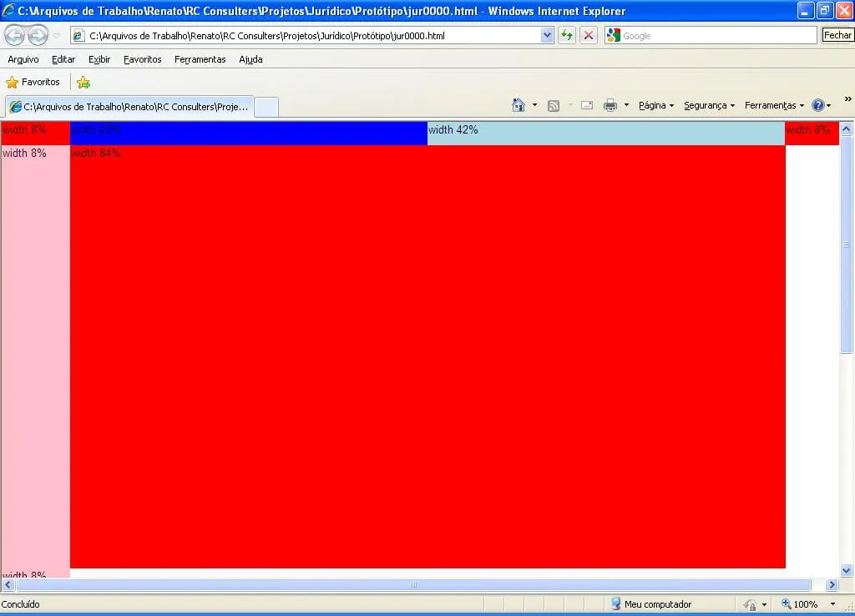Image resolution: width=855 pixels, height=616 pixels.
Task: Click 'width 8%' in the pink column
Action: point(24,154)
